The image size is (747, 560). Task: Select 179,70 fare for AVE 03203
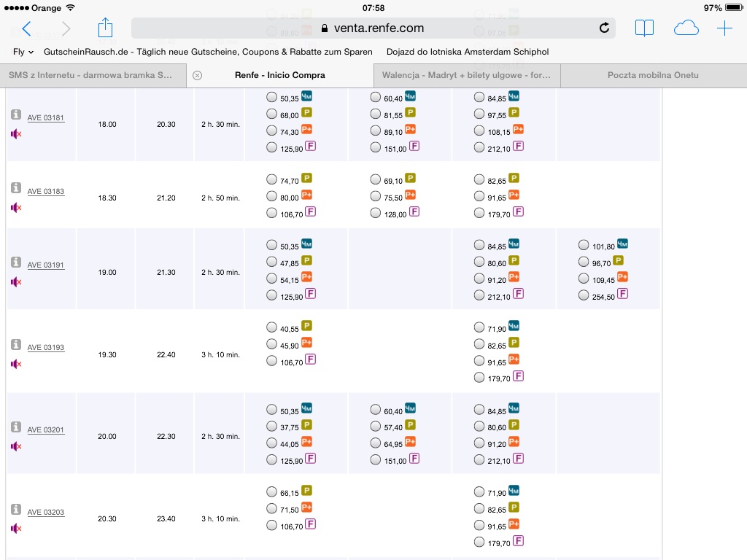coord(479,542)
